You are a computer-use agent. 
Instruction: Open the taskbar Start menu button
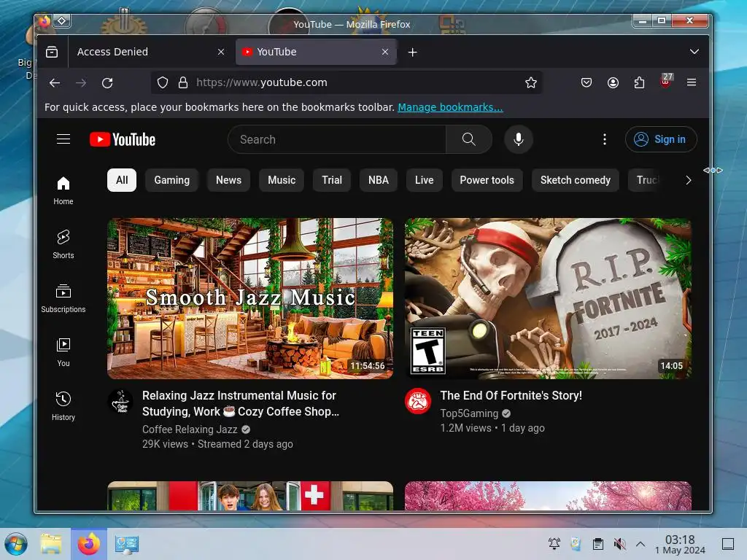click(16, 544)
